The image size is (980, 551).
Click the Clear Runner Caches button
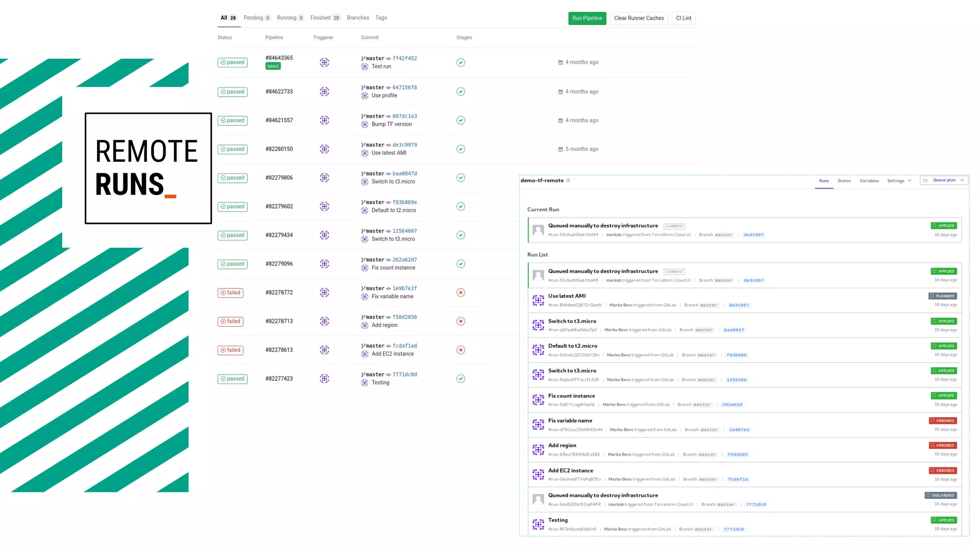pyautogui.click(x=638, y=18)
